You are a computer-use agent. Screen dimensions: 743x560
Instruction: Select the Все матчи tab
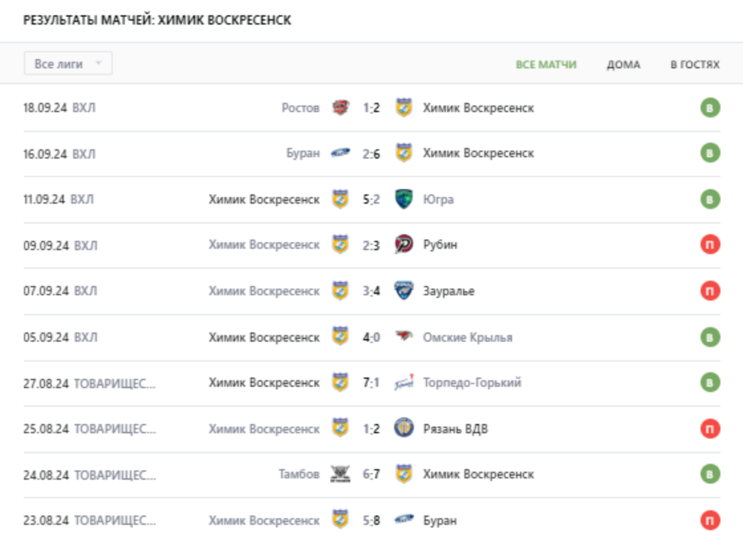(546, 64)
